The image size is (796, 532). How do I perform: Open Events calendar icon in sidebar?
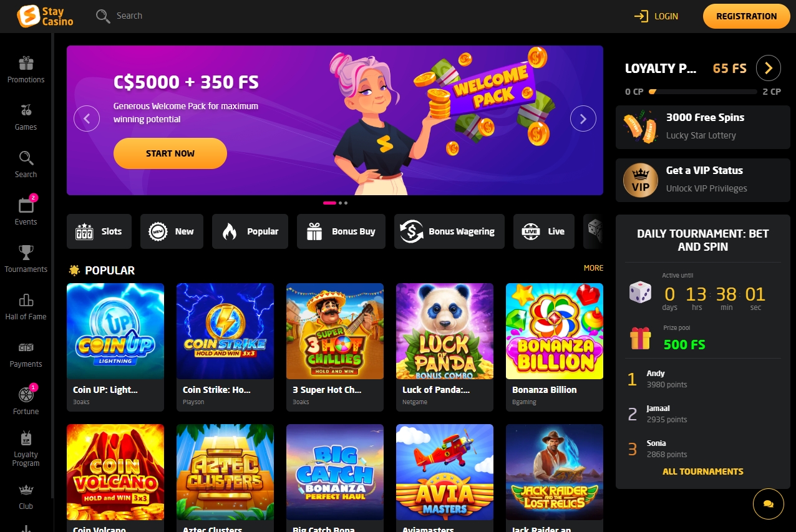[x=26, y=205]
